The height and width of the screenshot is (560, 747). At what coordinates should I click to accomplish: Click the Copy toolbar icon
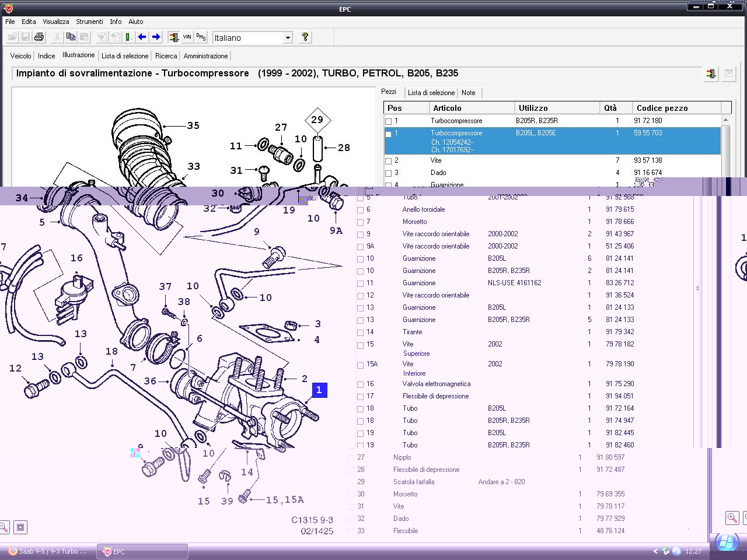tap(71, 37)
